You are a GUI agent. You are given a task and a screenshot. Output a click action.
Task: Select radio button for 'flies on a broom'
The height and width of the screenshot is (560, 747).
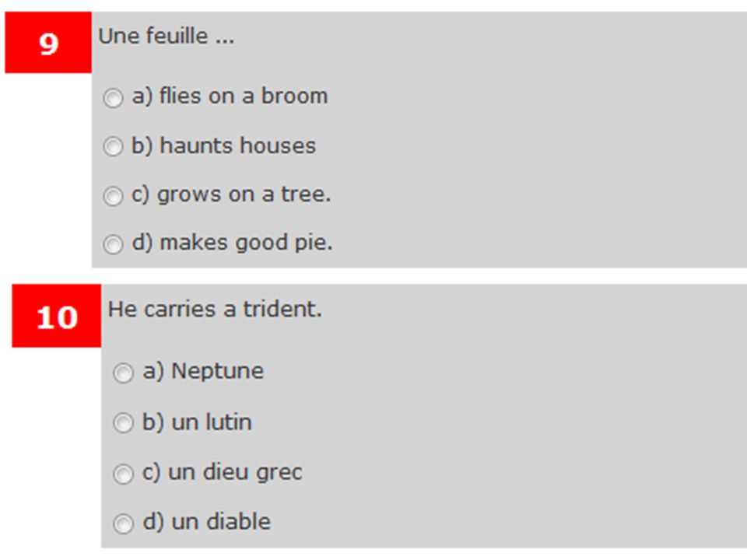[x=113, y=98]
